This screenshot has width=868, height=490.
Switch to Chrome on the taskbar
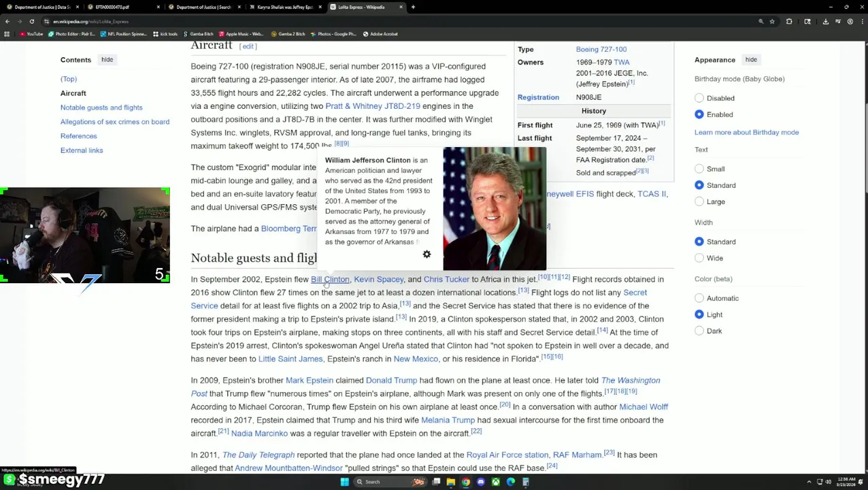coord(465,482)
